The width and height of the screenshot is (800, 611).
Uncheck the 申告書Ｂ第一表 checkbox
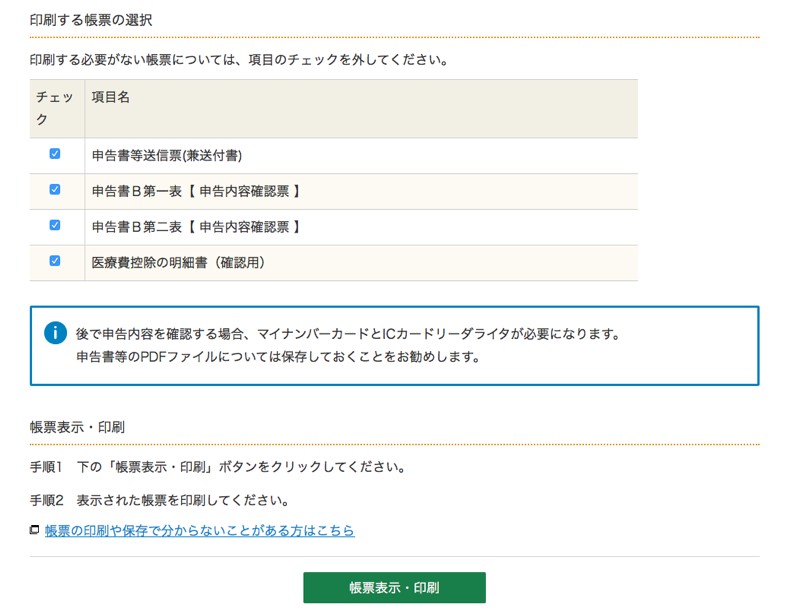[55, 189]
